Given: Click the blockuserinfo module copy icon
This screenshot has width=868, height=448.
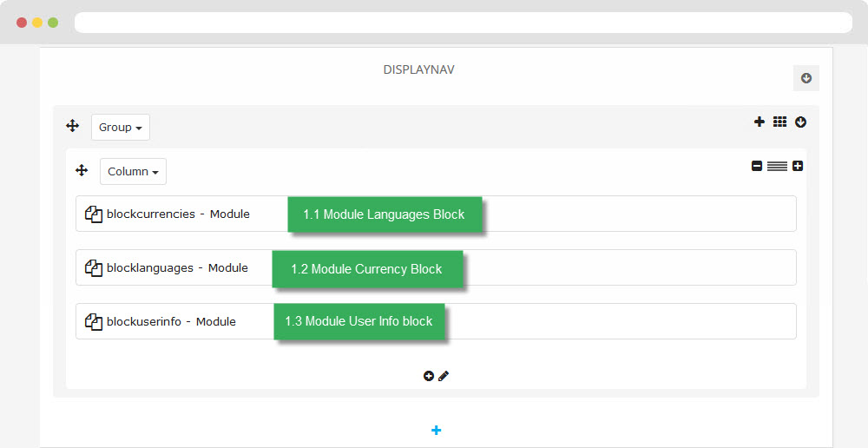Looking at the screenshot, I should click(x=94, y=322).
